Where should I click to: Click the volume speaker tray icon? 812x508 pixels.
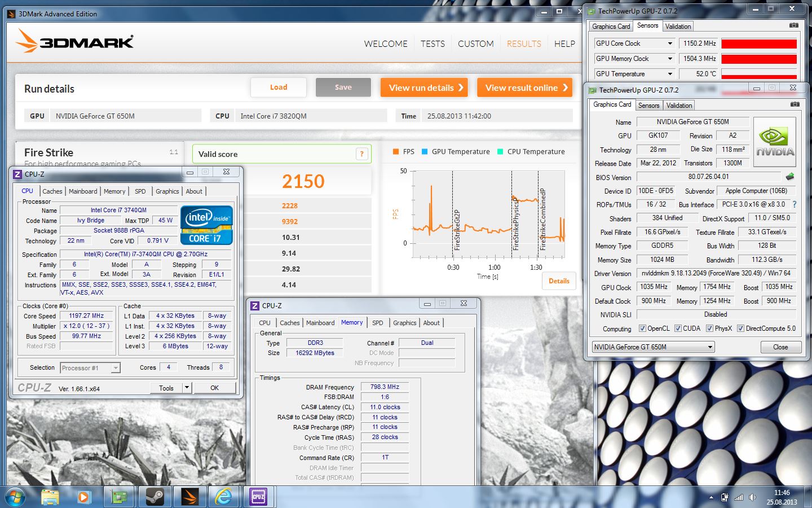coord(752,497)
